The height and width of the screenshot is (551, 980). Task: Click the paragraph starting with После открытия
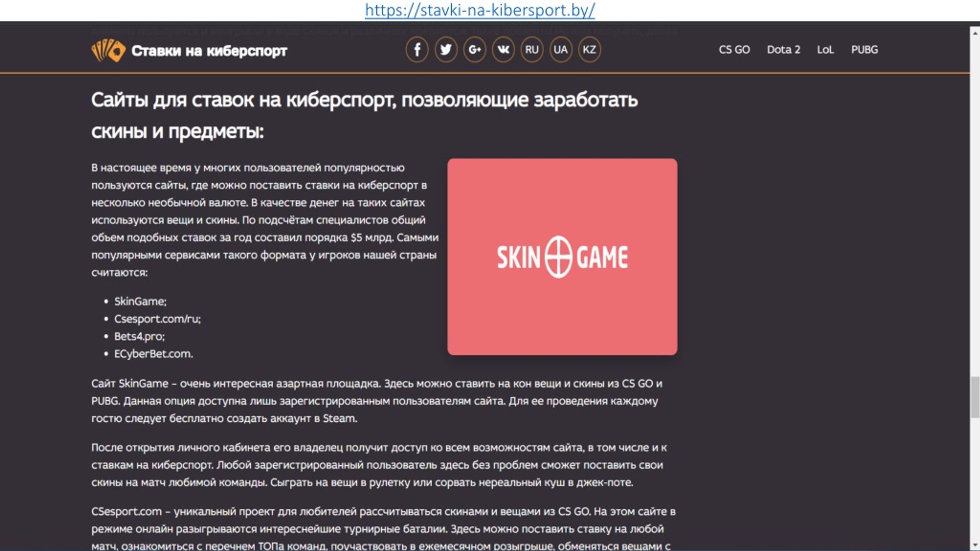point(379,465)
